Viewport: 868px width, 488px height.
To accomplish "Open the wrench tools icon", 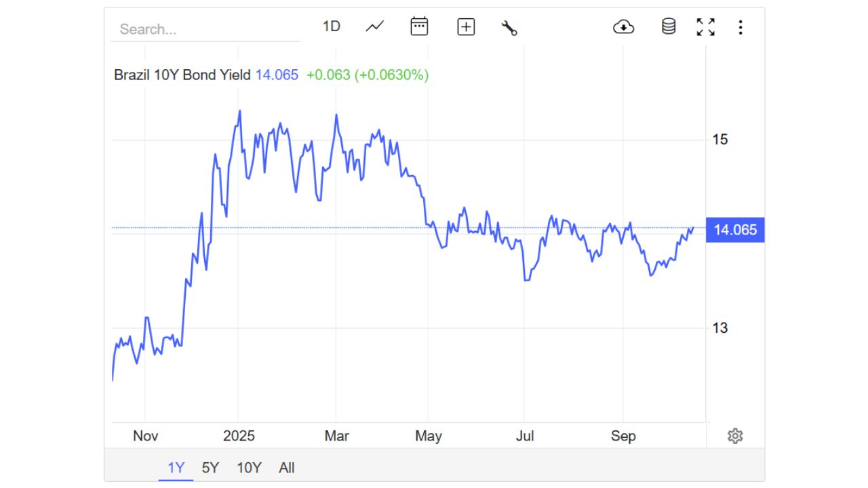I will [509, 28].
